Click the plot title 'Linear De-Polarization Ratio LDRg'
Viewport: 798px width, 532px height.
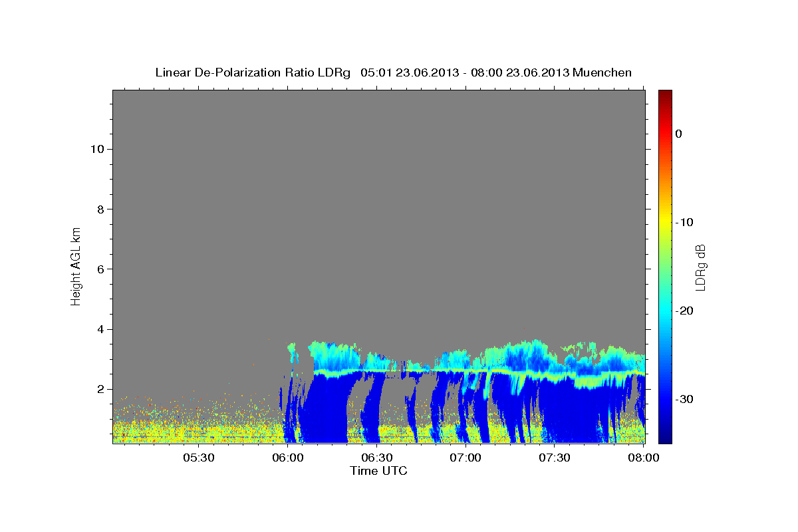tap(253, 72)
